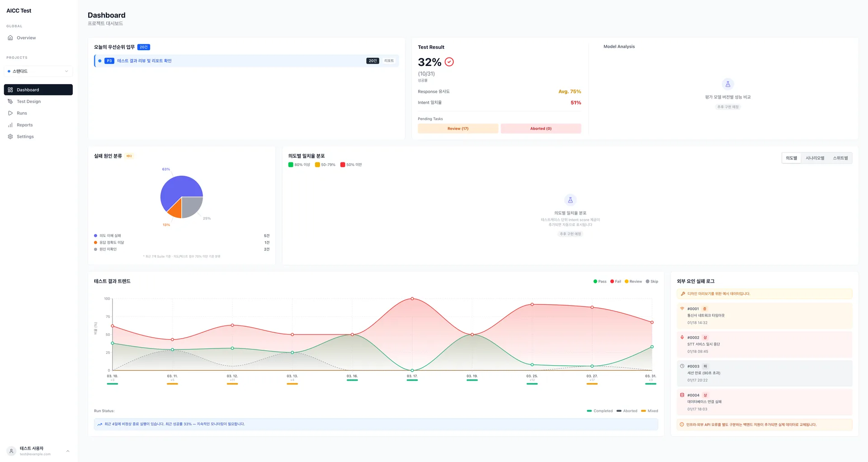Click the green 80% 이상 legend swatch
This screenshot has height=462, width=868.
[291, 165]
